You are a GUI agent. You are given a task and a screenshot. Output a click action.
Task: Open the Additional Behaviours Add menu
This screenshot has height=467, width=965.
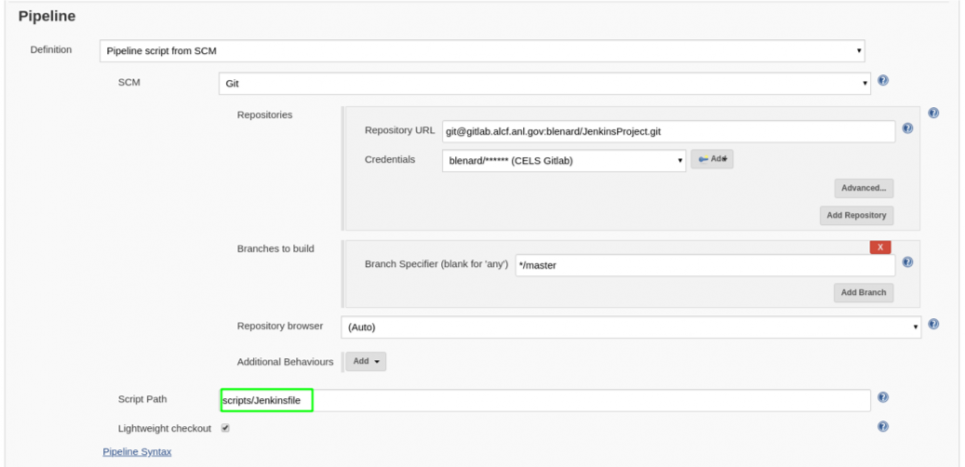coord(365,361)
